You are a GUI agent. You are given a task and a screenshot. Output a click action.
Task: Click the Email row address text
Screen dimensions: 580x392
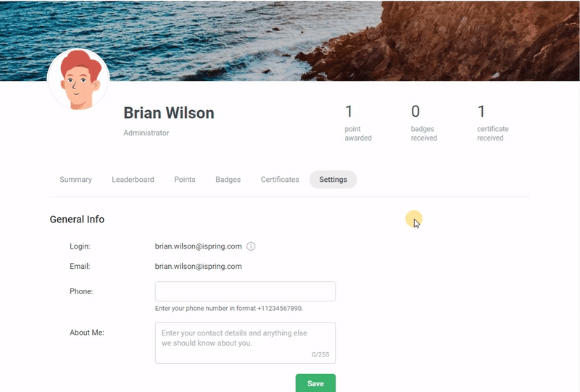(x=198, y=266)
